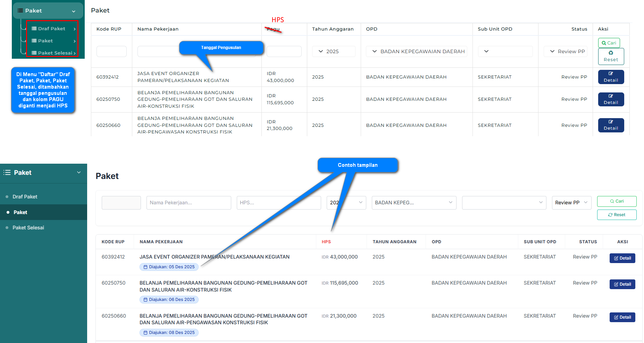The image size is (644, 343).
Task: Click the menu icon on upper Paket sidebar header
Action: 20,10
